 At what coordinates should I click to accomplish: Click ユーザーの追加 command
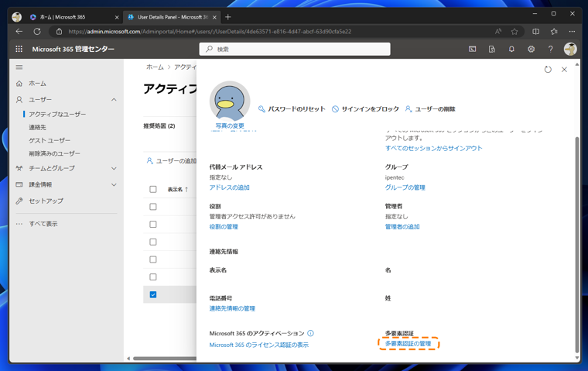coord(172,161)
